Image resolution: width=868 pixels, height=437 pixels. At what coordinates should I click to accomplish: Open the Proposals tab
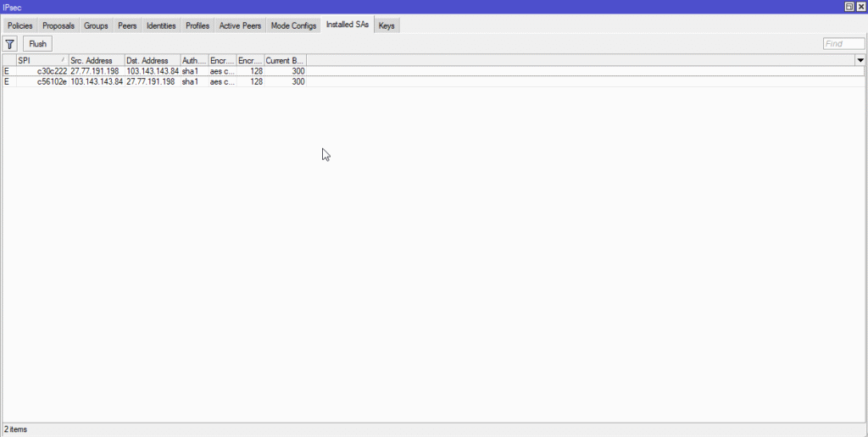click(x=58, y=25)
